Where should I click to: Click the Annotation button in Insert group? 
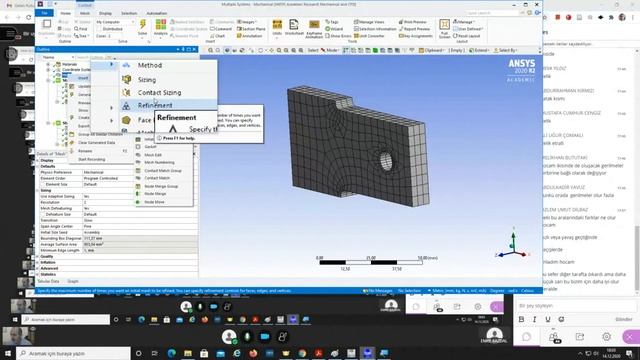point(249,36)
